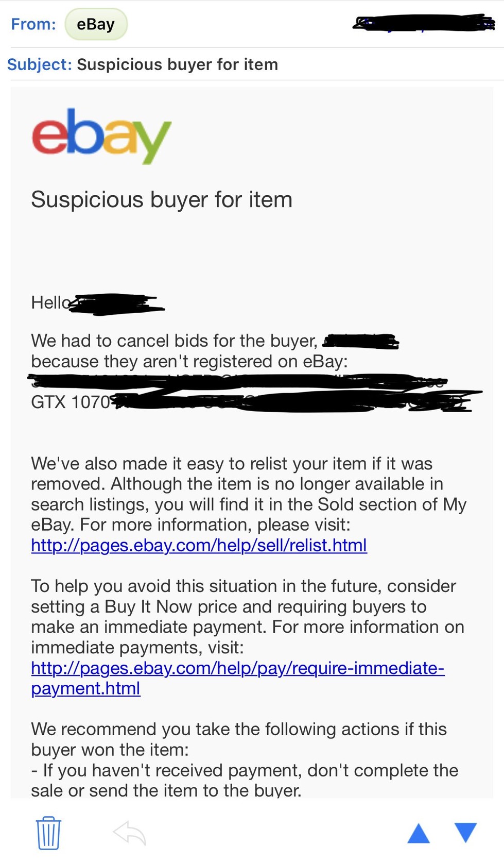The width and height of the screenshot is (504, 862).
Task: Go to next message with down arrow
Action: click(x=465, y=833)
